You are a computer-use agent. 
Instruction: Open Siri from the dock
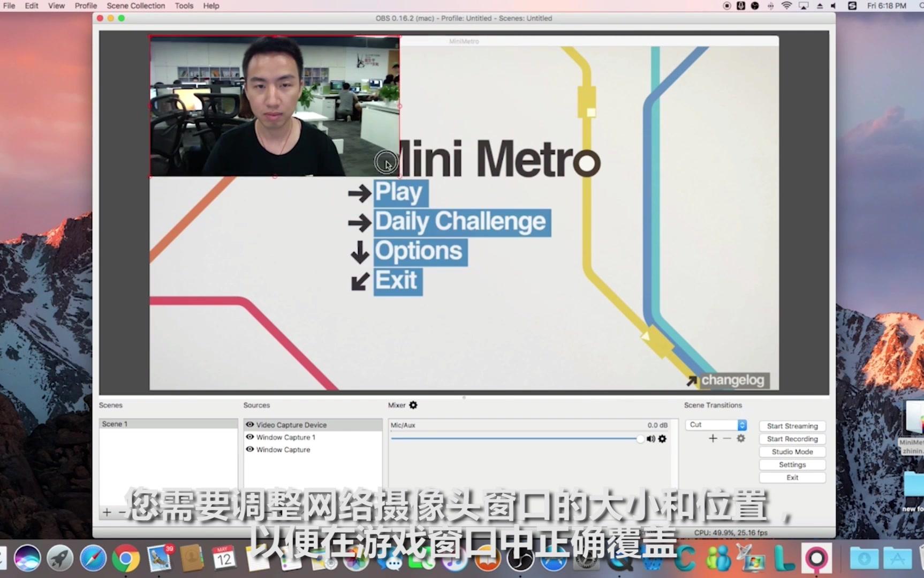point(27,559)
